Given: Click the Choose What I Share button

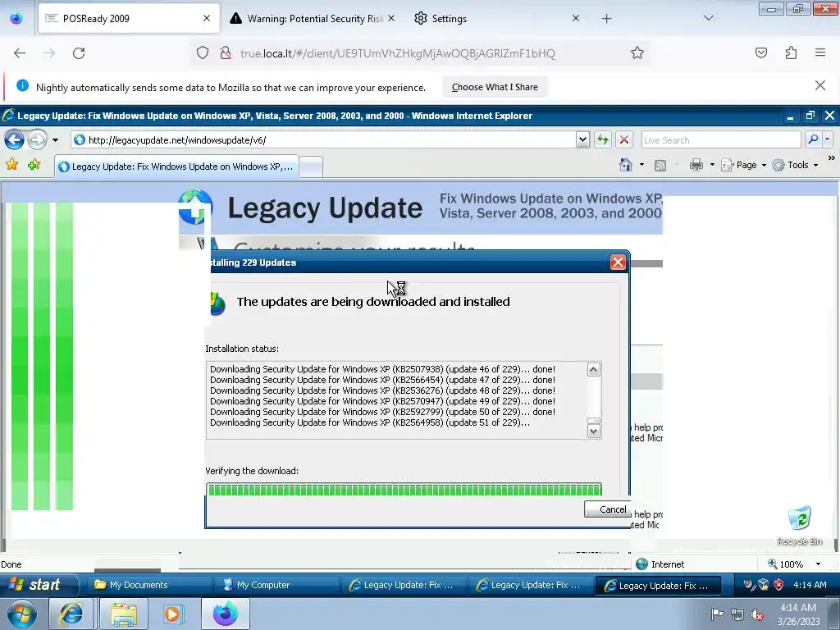Looking at the screenshot, I should [495, 87].
